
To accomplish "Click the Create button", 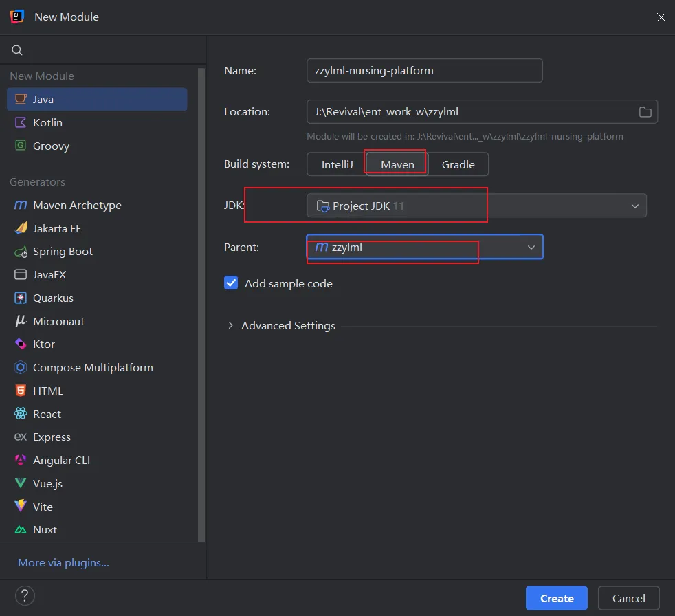I will click(x=556, y=598).
